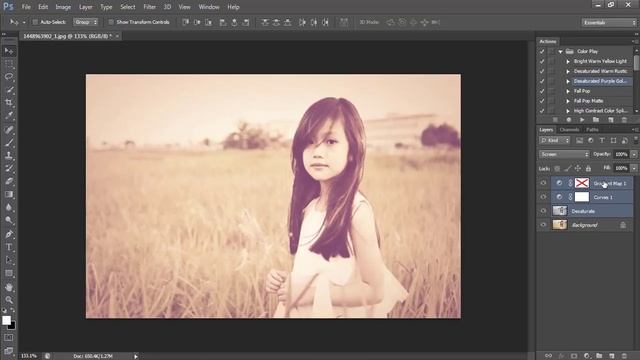640x360 pixels.
Task: Select the Move tool
Action: 9,51
